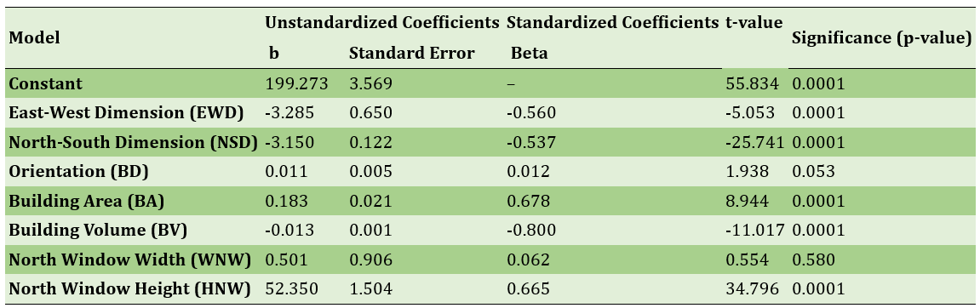
Task: Click the North Window Height (HNW) label
Action: [x=129, y=289]
